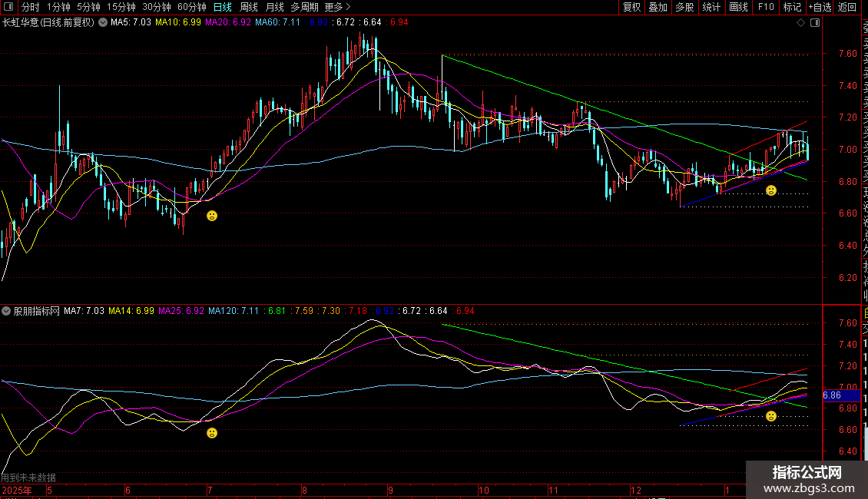Click the diamond icon in main chart

pyautogui.click(x=800, y=23)
